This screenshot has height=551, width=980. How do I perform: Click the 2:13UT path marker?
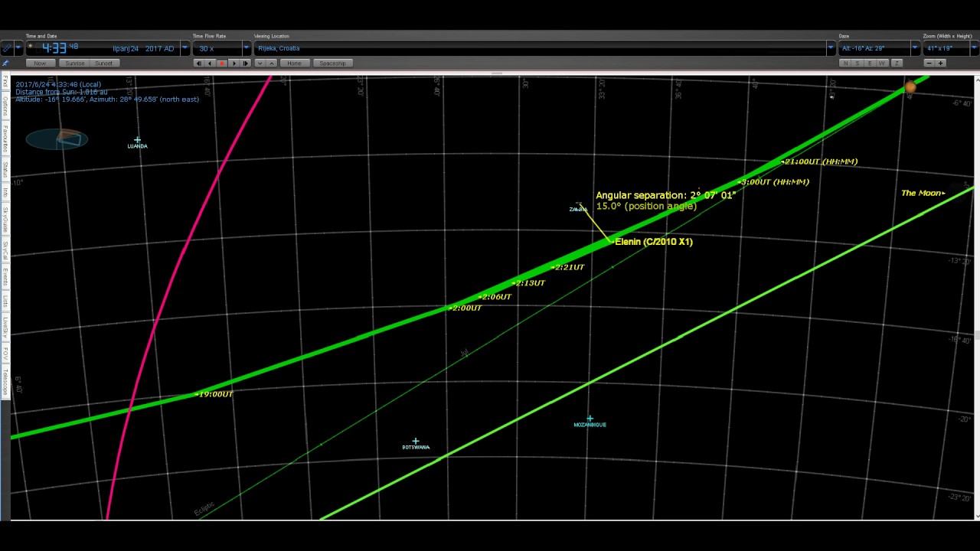(530, 283)
